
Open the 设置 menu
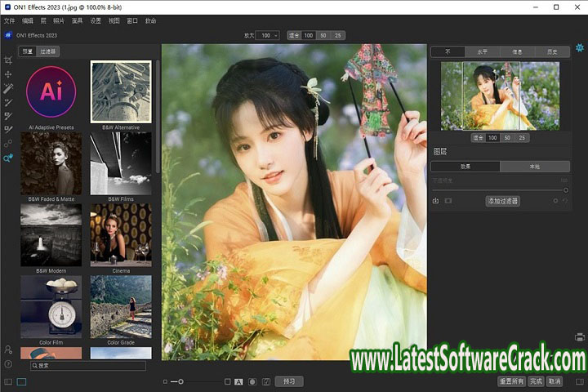click(96, 20)
